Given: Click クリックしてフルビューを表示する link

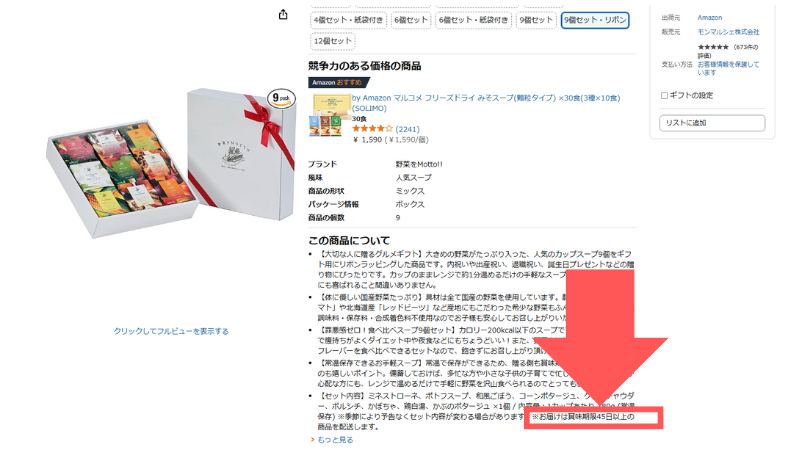Looking at the screenshot, I should [171, 331].
